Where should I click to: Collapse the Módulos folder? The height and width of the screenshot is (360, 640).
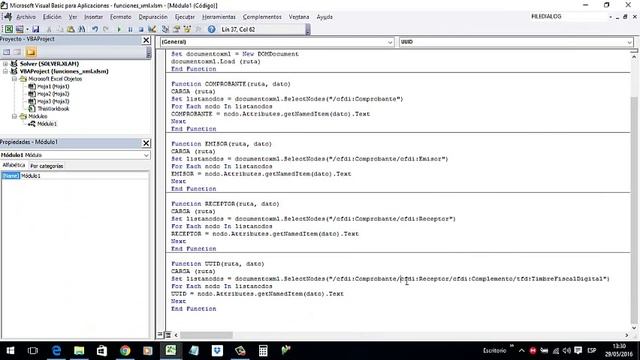tap(14, 116)
